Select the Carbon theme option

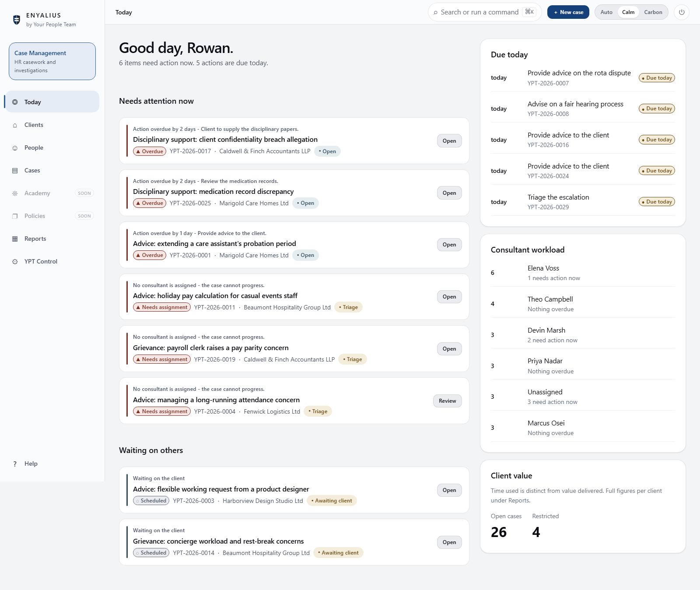[653, 12]
